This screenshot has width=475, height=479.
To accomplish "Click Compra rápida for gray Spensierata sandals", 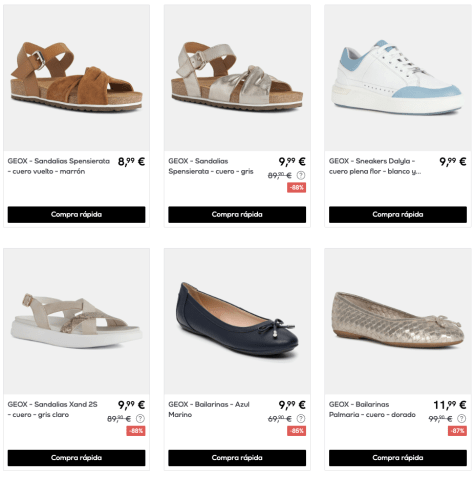I will point(237,214).
